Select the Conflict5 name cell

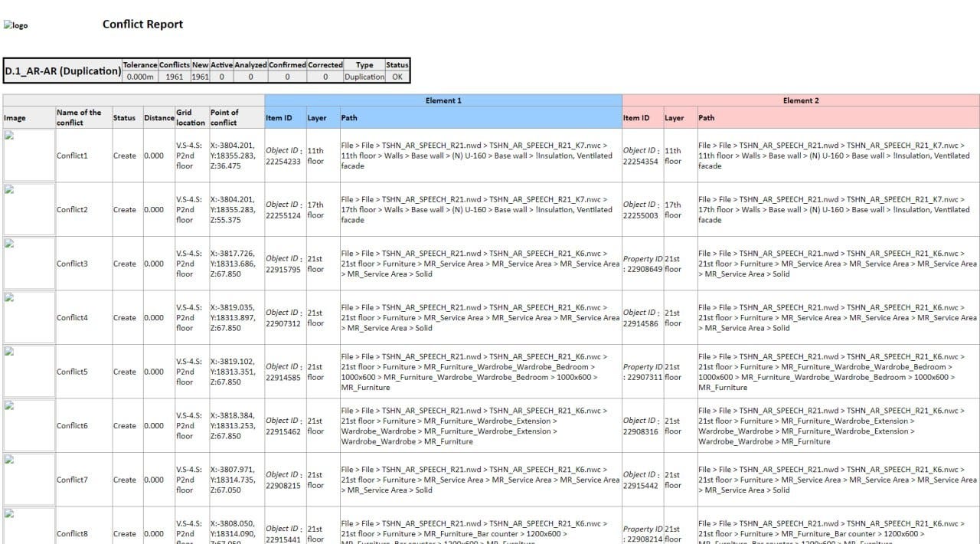pyautogui.click(x=83, y=372)
